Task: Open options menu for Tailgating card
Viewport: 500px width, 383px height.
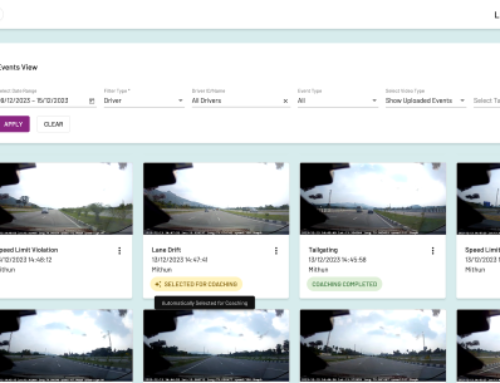Action: (433, 251)
